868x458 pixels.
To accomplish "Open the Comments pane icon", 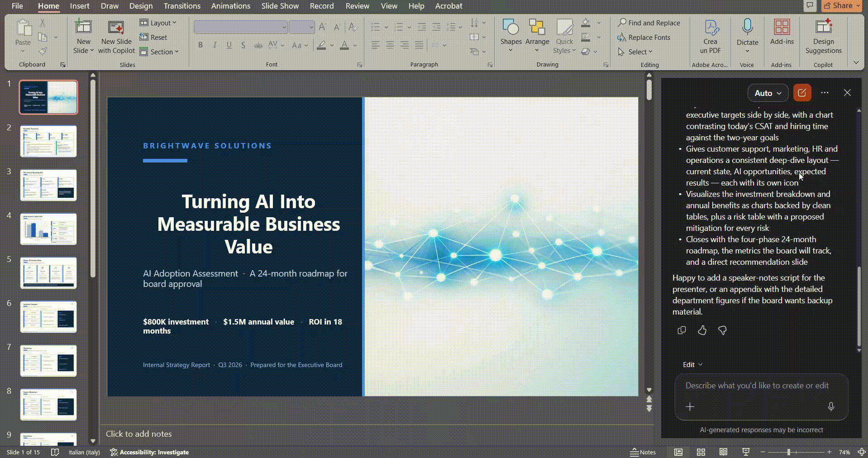I will [x=810, y=5].
